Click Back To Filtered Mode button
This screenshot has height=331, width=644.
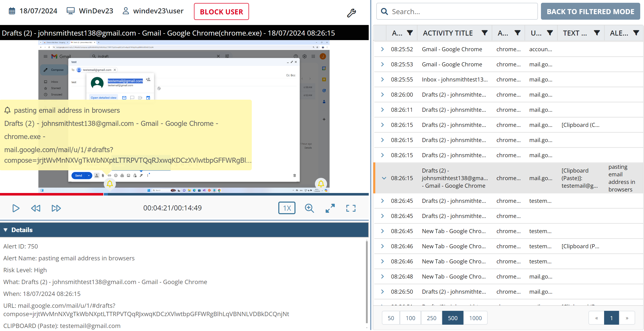click(x=590, y=12)
